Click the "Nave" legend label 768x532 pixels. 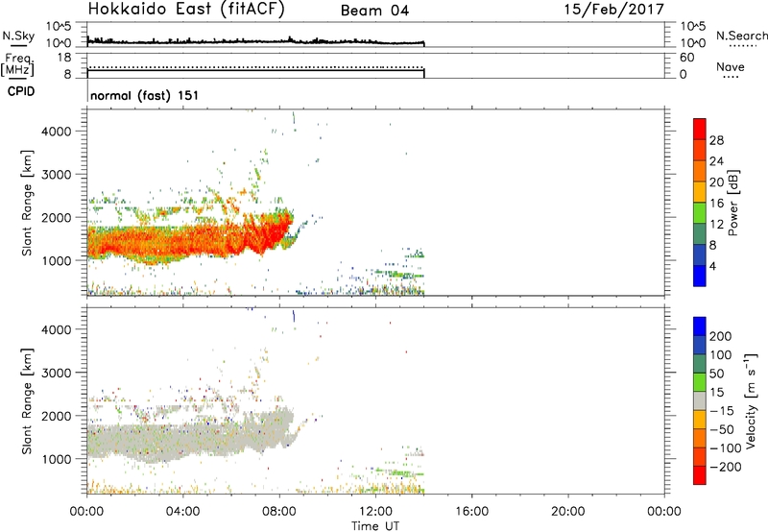tap(731, 66)
